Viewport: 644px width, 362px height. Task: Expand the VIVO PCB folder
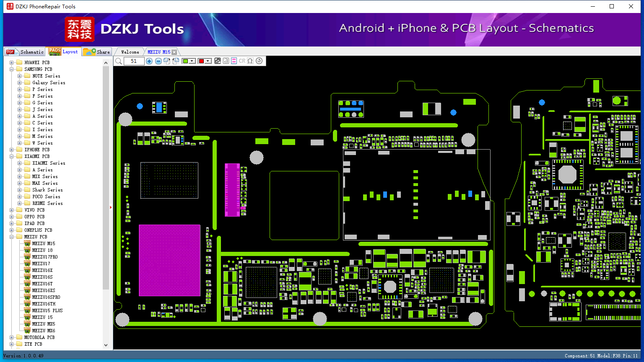12,210
